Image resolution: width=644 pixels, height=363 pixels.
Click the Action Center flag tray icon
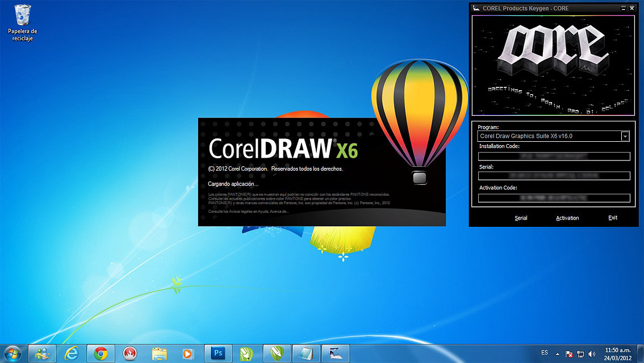point(569,354)
